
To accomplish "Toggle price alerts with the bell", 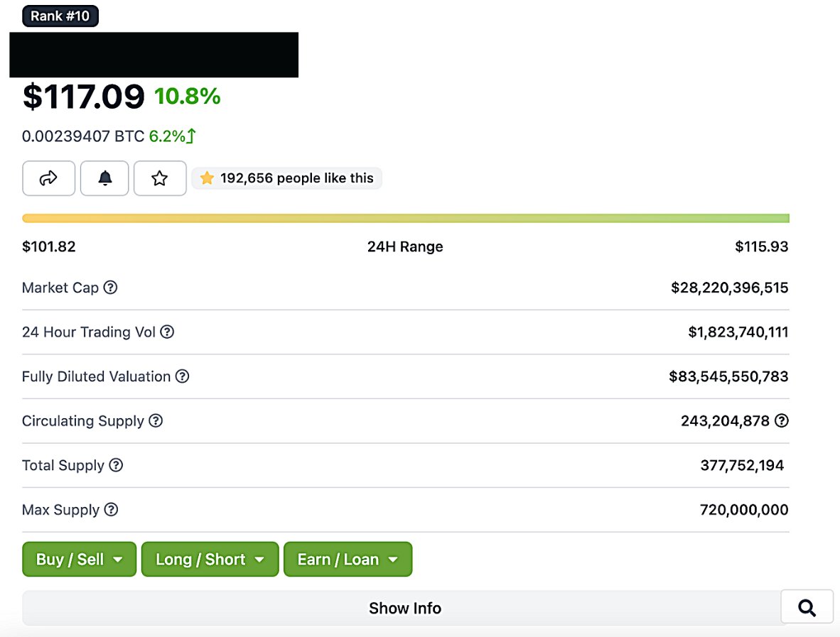I will pos(104,178).
